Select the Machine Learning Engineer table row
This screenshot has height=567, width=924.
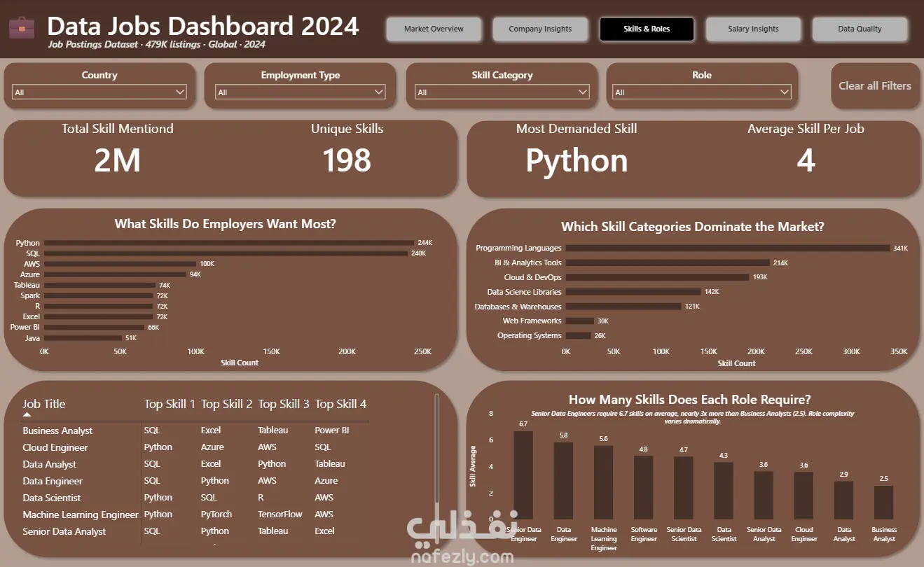coord(195,514)
